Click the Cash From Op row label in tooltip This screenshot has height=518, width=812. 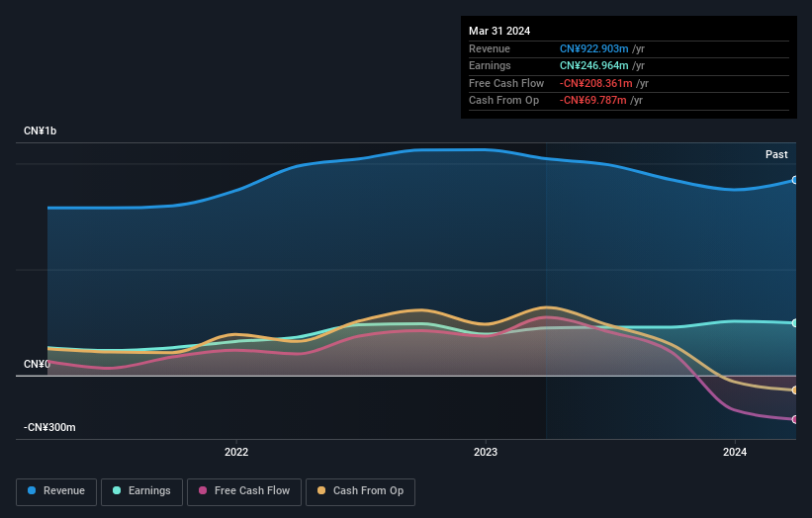pos(503,101)
